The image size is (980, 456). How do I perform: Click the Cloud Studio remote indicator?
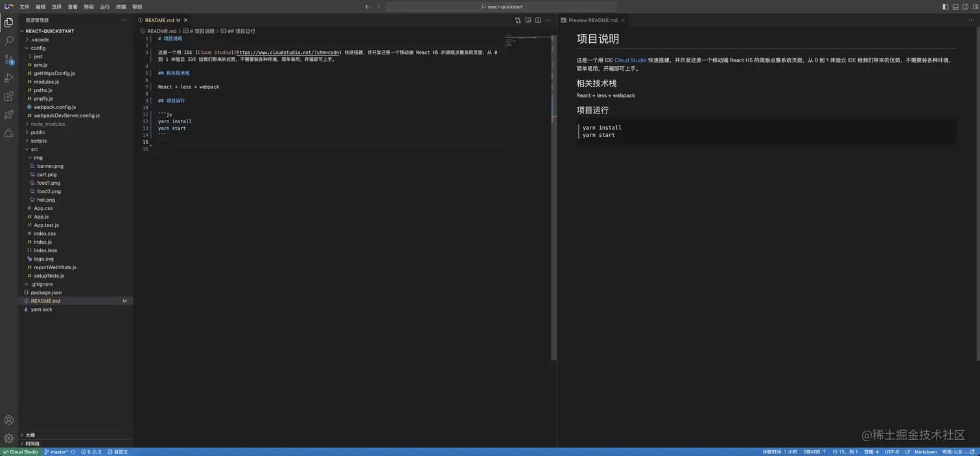point(21,452)
